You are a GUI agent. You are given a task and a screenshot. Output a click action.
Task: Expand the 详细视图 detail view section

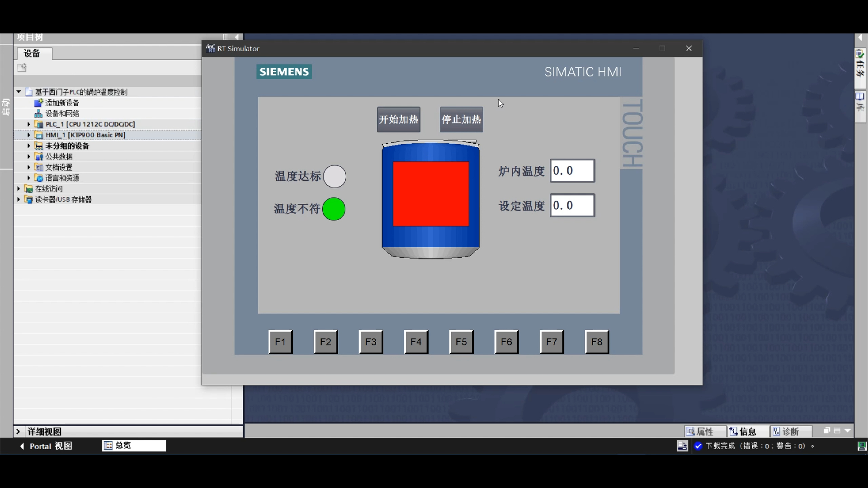18,432
